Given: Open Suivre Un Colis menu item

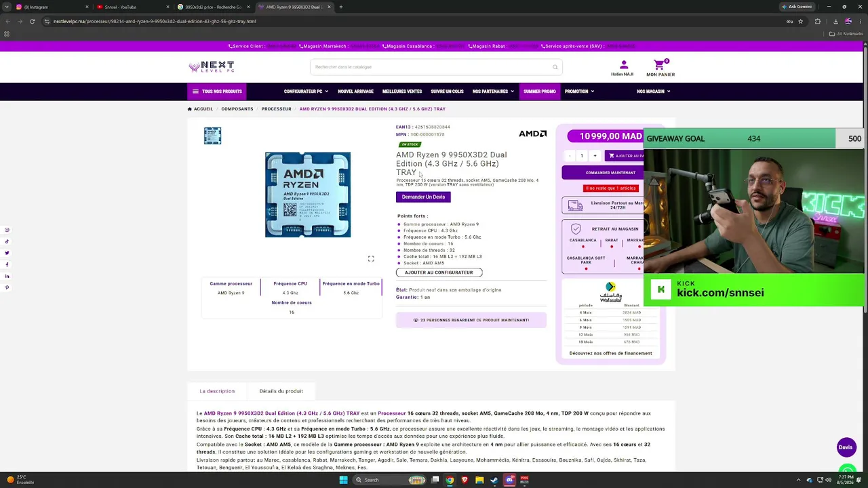Looking at the screenshot, I should pos(447,91).
